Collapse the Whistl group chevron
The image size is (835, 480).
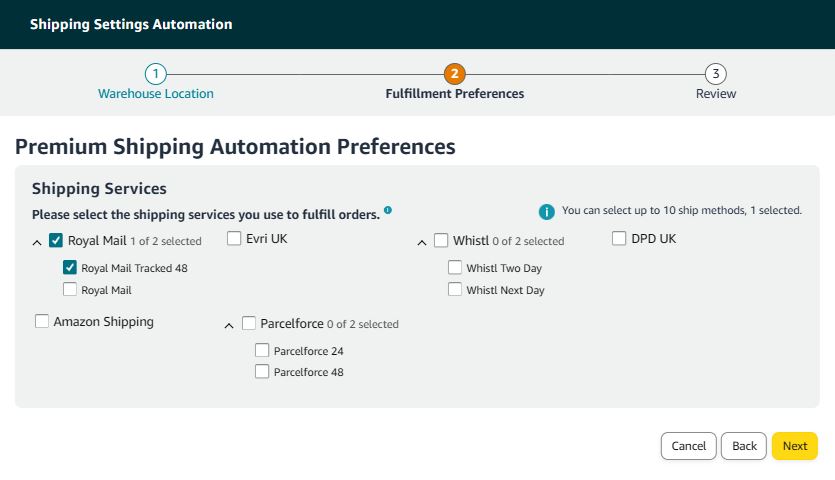point(422,242)
